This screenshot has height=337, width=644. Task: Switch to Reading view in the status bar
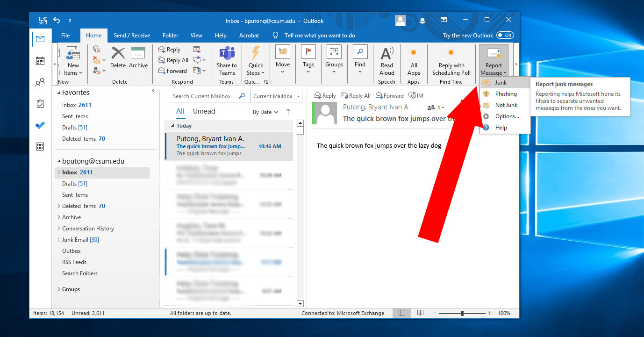coord(420,313)
